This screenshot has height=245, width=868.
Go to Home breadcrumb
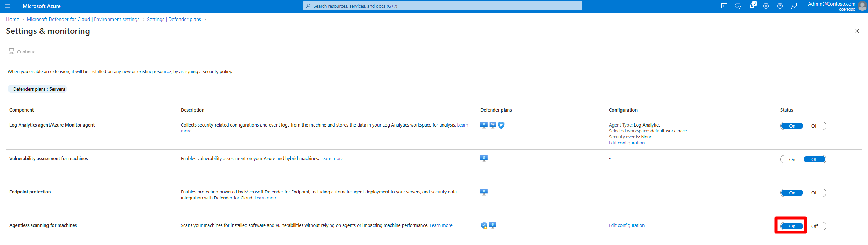13,19
